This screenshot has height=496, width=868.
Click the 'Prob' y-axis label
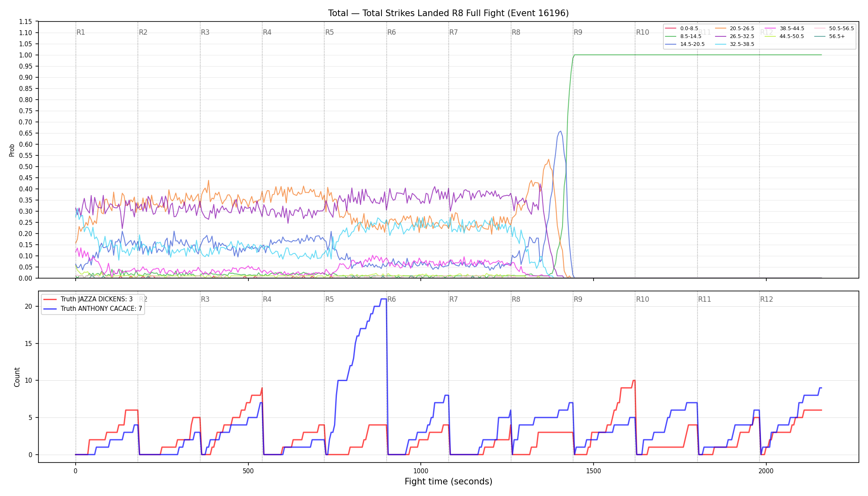tap(12, 150)
